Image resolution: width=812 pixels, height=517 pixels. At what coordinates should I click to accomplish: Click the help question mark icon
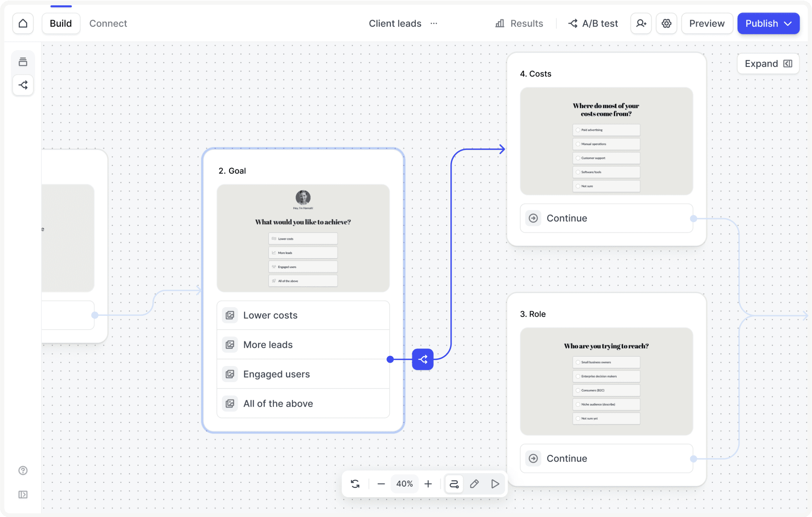coord(23,470)
